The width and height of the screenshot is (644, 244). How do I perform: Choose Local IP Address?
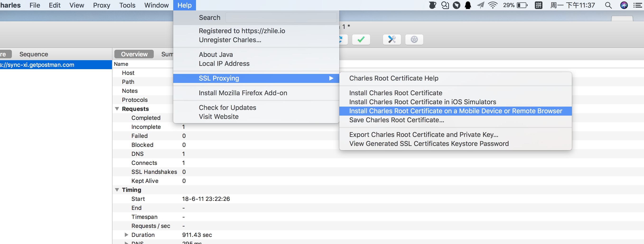(256, 64)
